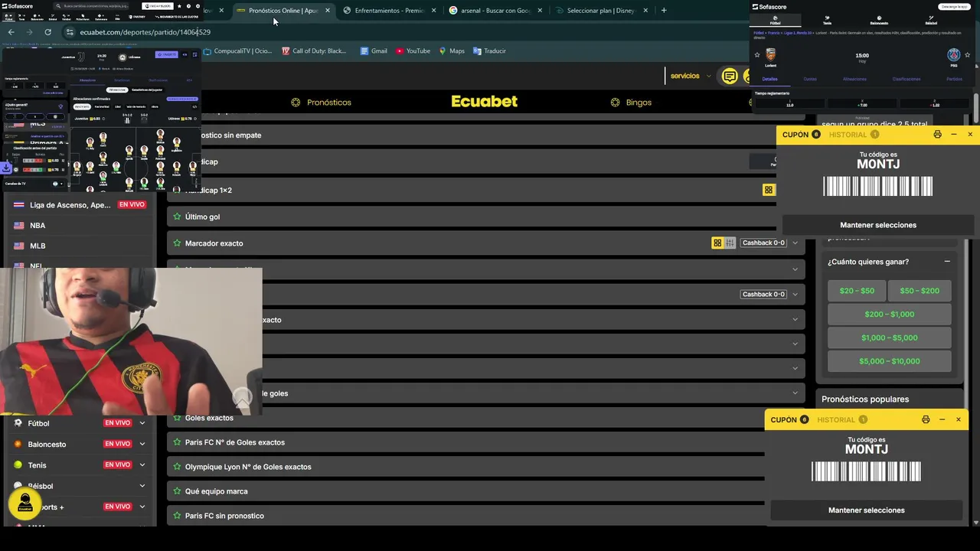Click the Bingos ball icon
980x551 pixels.
pos(615,103)
